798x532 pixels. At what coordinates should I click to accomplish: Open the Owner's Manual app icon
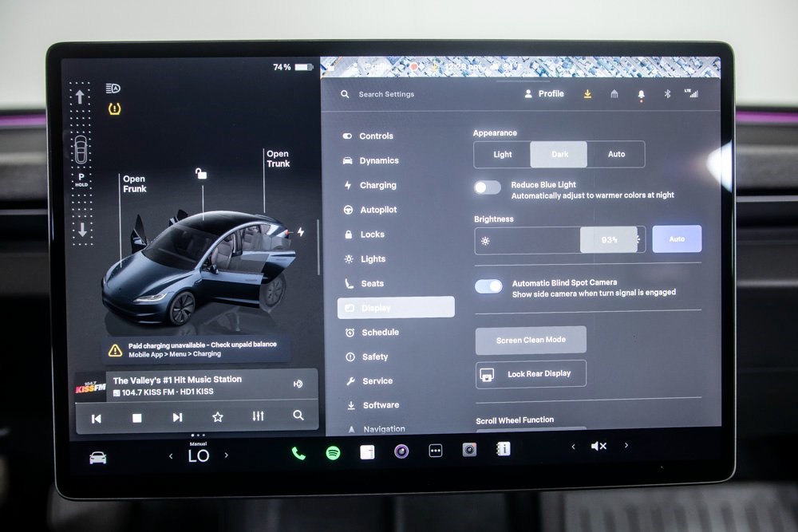pos(503,448)
